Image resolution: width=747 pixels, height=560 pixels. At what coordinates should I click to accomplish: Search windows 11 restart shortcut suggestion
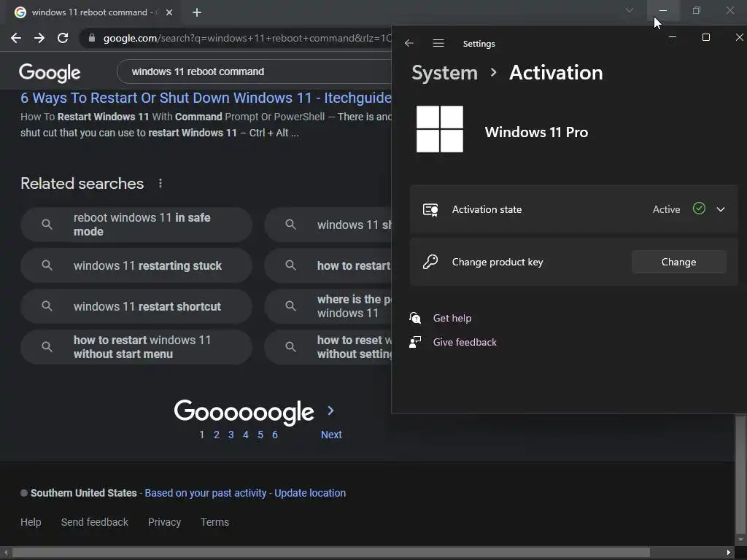click(136, 306)
